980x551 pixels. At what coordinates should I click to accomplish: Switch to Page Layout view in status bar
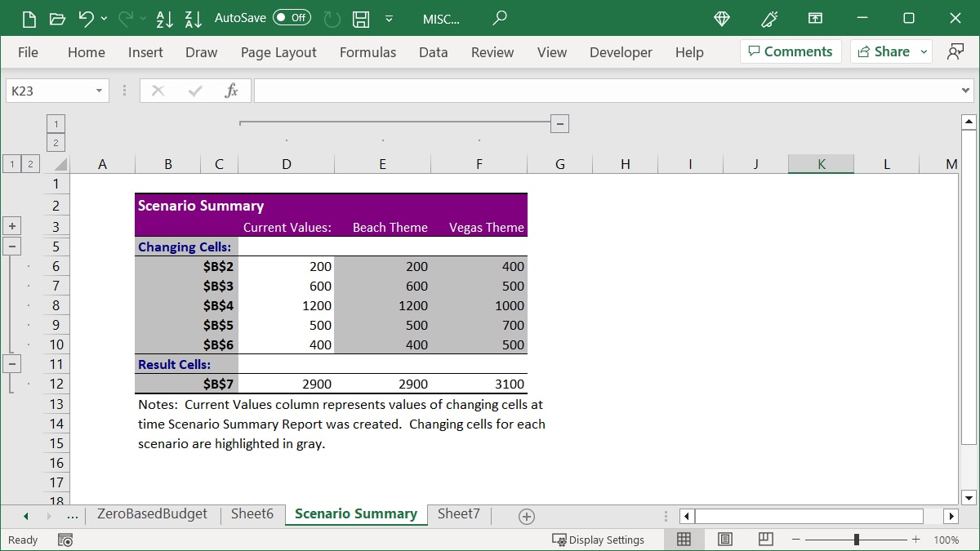tap(724, 539)
